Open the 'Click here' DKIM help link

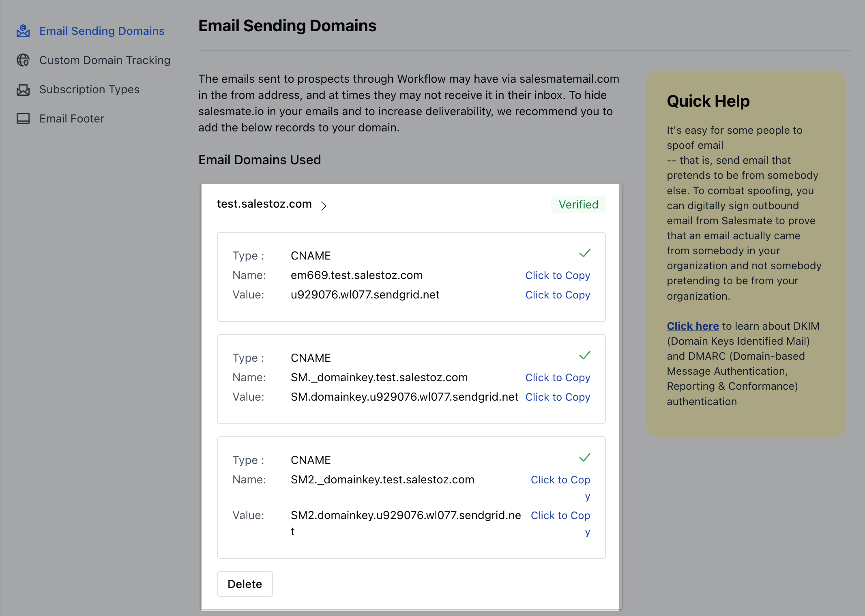pos(692,326)
